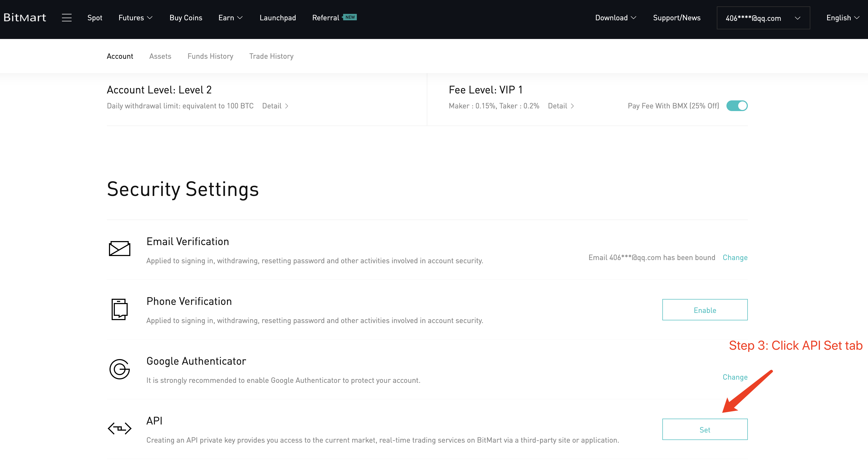Click Change for Google Authenticator
This screenshot has width=868, height=464.
click(x=735, y=377)
